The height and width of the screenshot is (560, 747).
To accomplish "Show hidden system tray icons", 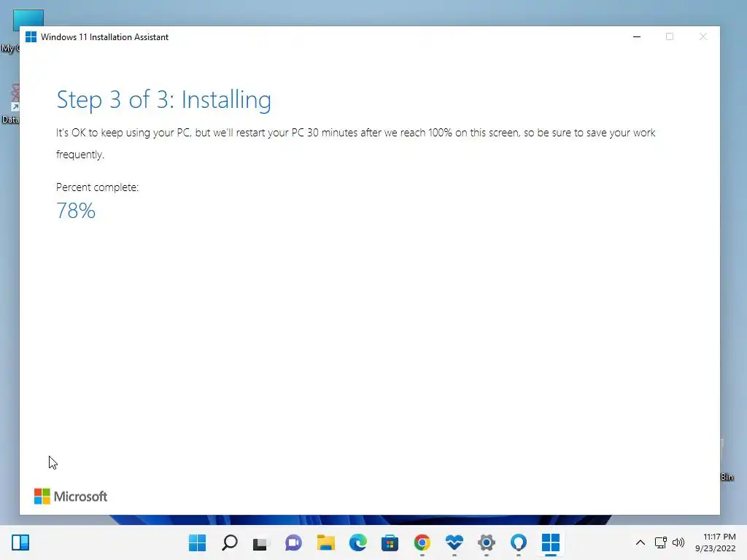I will click(640, 542).
